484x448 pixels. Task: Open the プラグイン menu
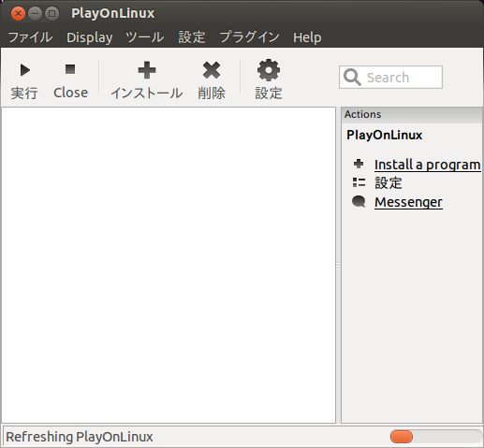pyautogui.click(x=249, y=37)
